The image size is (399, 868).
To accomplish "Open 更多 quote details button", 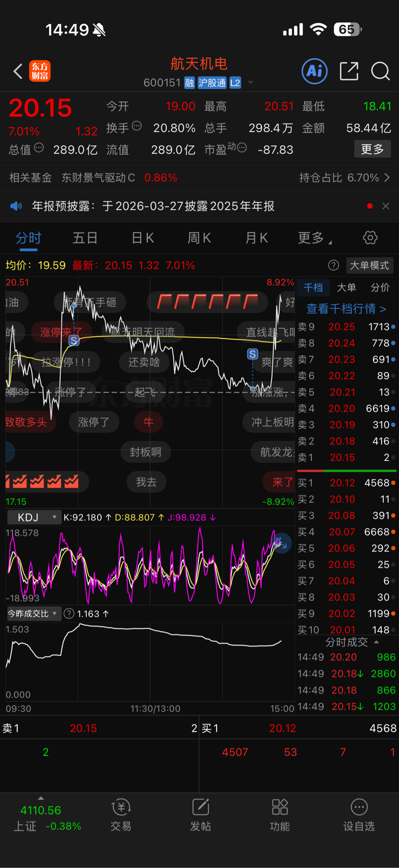I will click(x=373, y=149).
